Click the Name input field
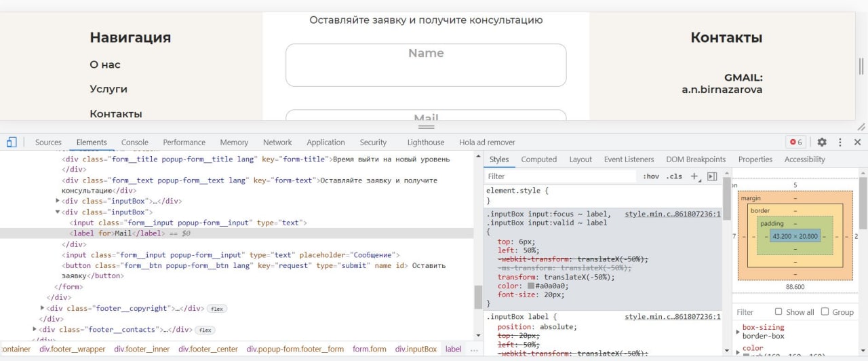This screenshot has height=361, width=868. click(x=426, y=66)
